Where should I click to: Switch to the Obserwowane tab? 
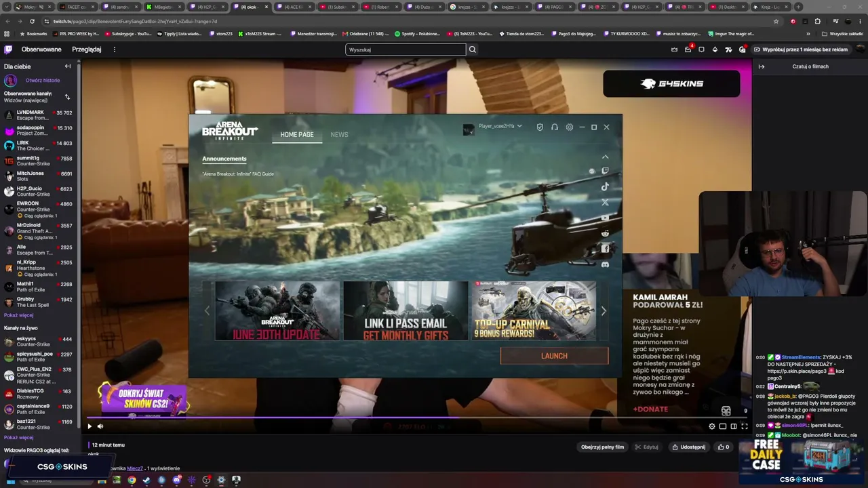pyautogui.click(x=41, y=49)
